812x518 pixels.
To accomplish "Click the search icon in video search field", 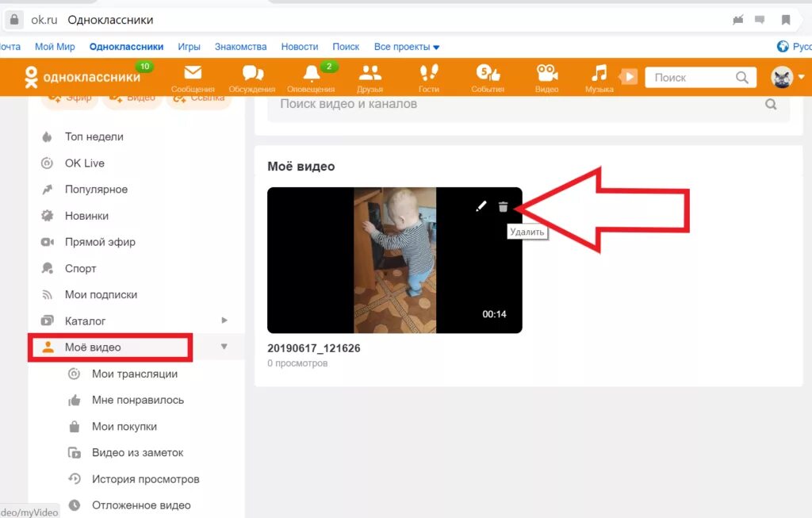I will pos(771,104).
